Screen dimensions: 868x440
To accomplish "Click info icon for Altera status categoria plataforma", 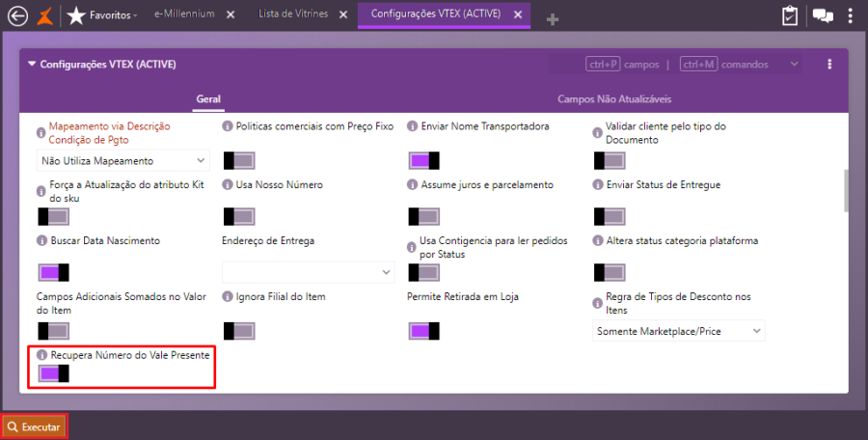I will coord(597,240).
